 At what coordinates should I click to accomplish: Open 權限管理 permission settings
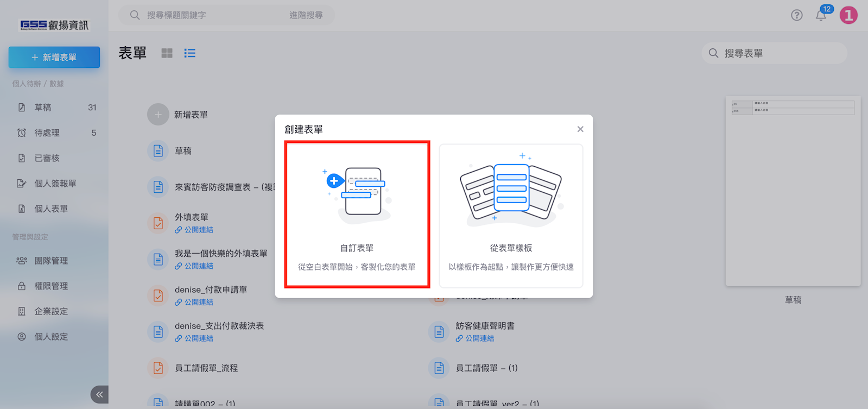51,286
